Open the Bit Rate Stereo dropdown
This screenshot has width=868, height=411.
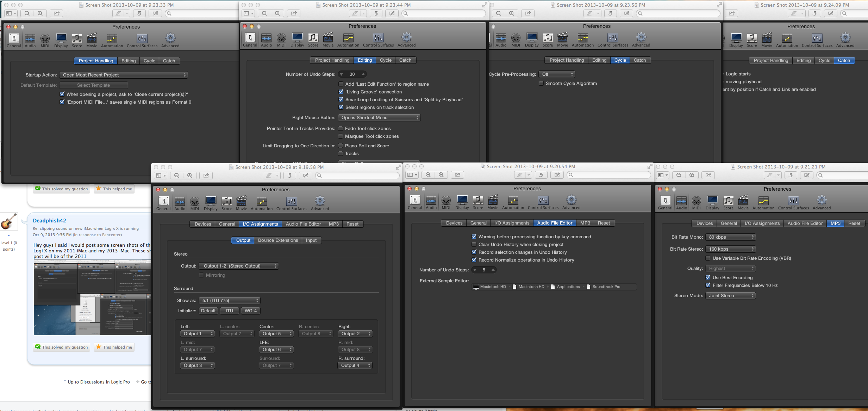tap(730, 249)
